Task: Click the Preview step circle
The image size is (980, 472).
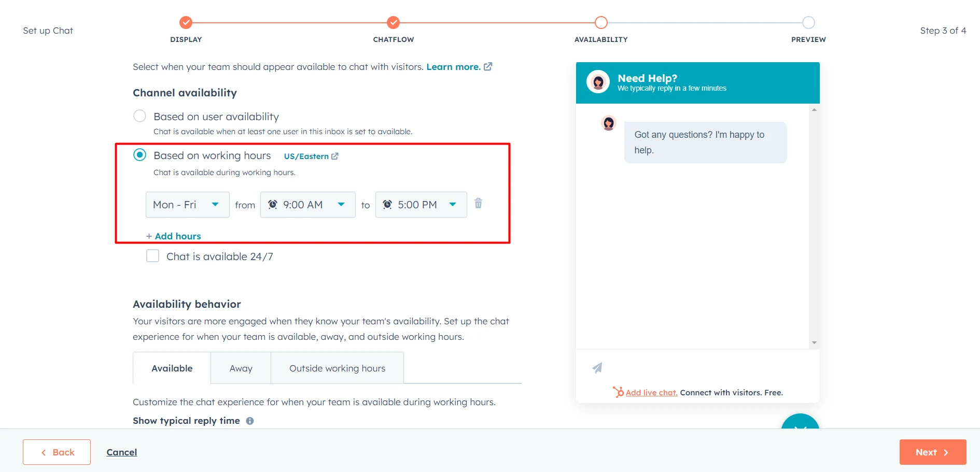Action: click(x=808, y=23)
